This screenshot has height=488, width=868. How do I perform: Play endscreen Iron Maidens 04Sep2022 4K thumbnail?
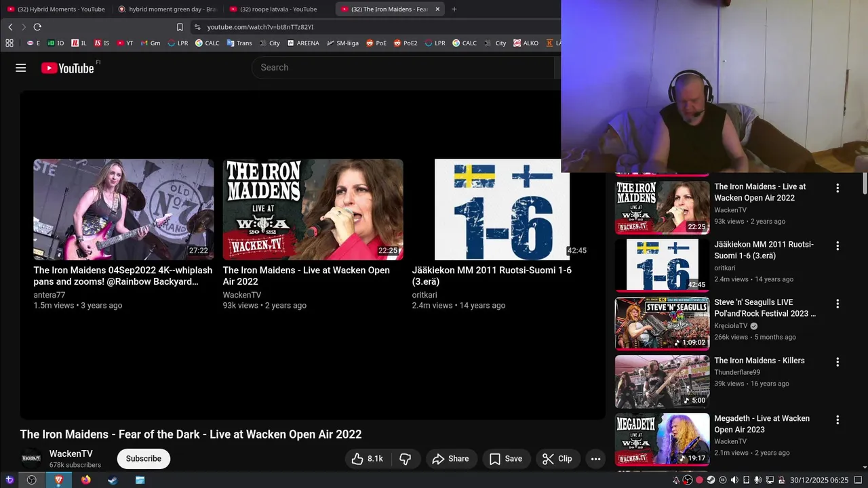[x=123, y=209]
